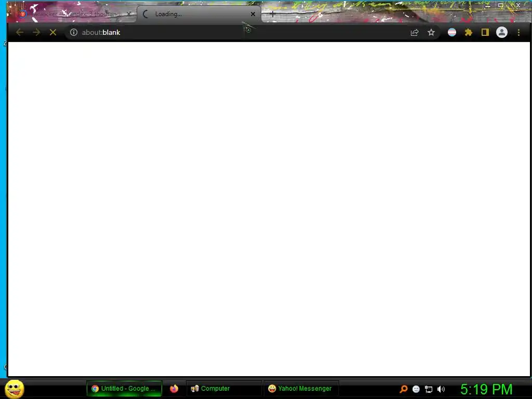Select the Loading... tab

(198, 14)
